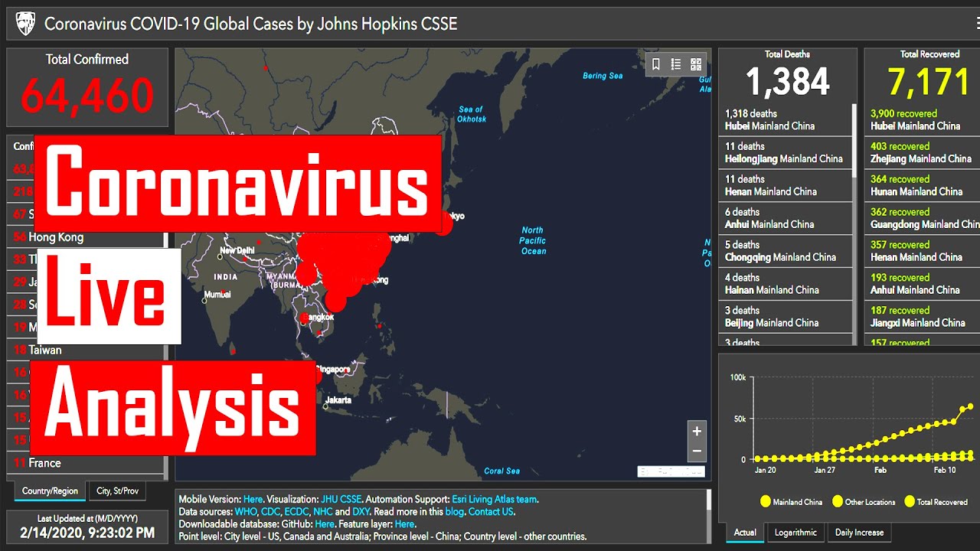980x551 pixels.
Task: Click the Jakarta marker on map
Action: (x=325, y=406)
